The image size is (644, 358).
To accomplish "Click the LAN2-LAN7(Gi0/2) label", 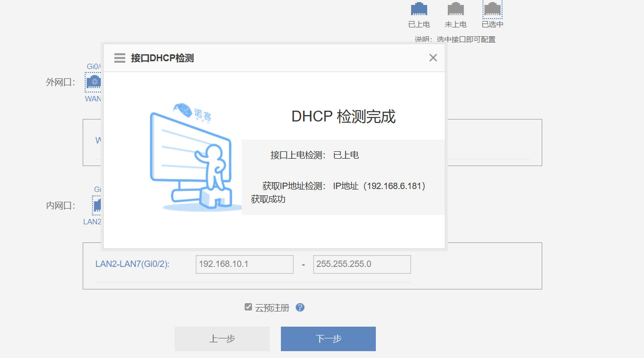I will click(x=132, y=264).
